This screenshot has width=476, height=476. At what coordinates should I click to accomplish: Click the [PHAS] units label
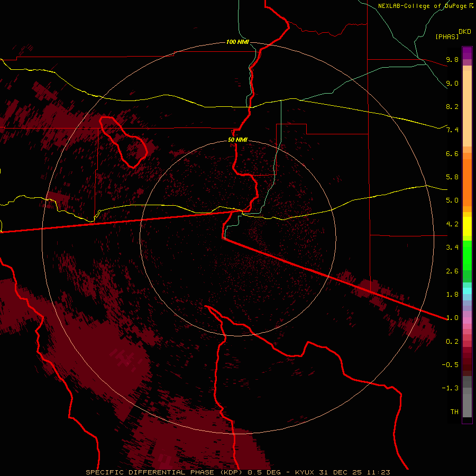447,36
